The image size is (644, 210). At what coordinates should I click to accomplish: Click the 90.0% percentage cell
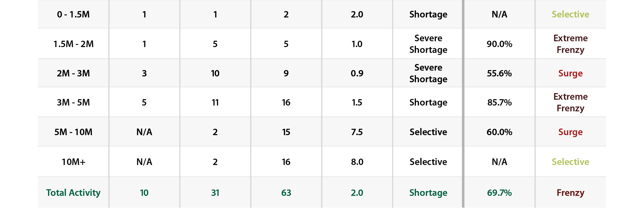pos(499,44)
